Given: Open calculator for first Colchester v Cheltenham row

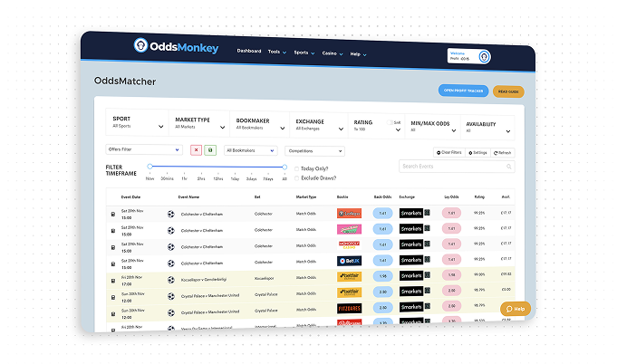Looking at the screenshot, I should (x=113, y=214).
